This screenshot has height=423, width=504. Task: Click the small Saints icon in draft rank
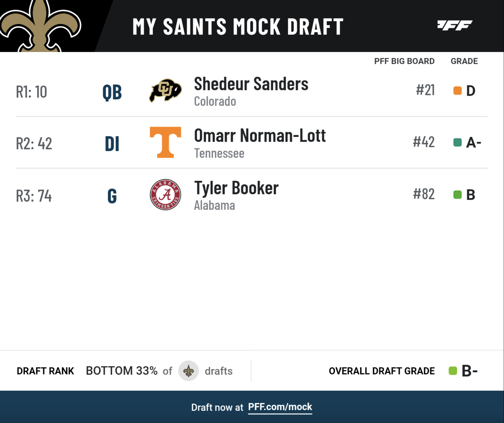click(x=189, y=371)
